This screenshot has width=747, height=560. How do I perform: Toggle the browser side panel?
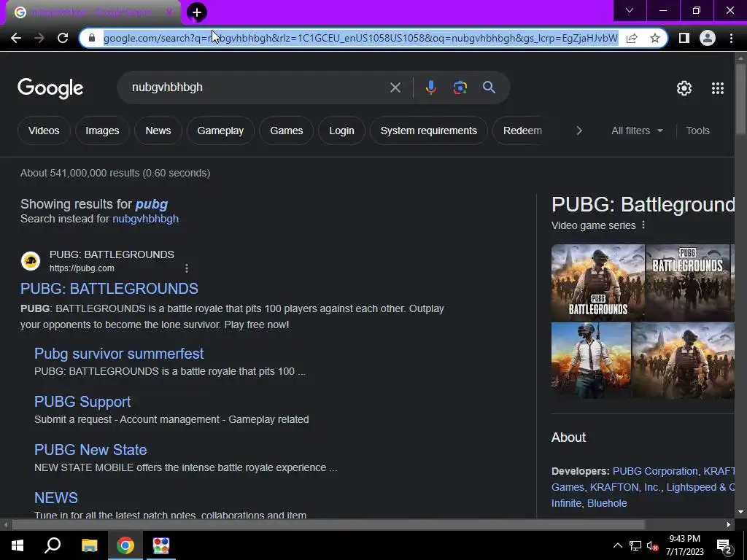point(684,38)
